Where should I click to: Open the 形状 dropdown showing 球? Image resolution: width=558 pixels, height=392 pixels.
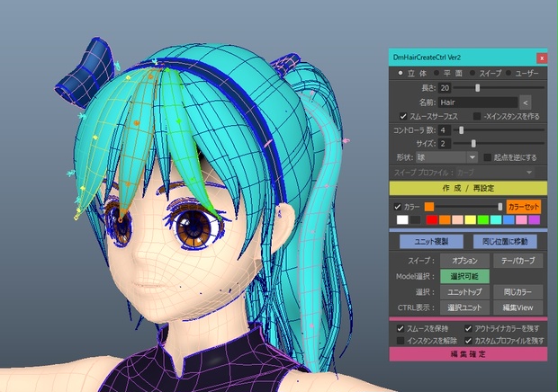pyautogui.click(x=446, y=157)
